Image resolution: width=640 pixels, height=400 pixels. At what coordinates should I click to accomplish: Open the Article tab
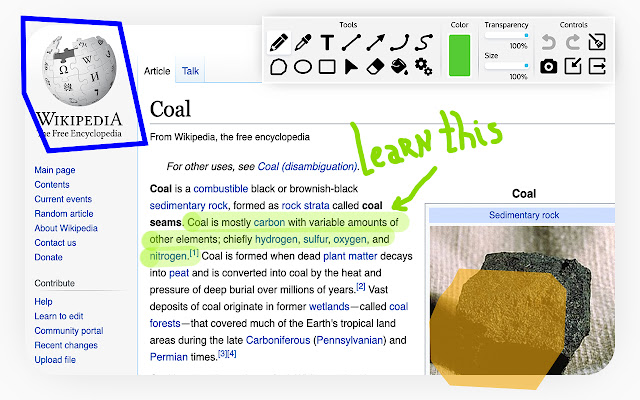tap(157, 71)
